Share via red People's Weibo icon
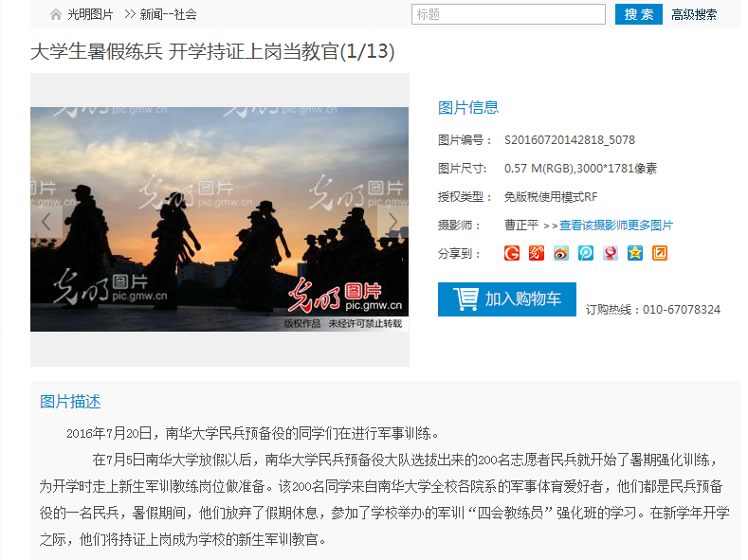The image size is (748, 560). (x=611, y=253)
